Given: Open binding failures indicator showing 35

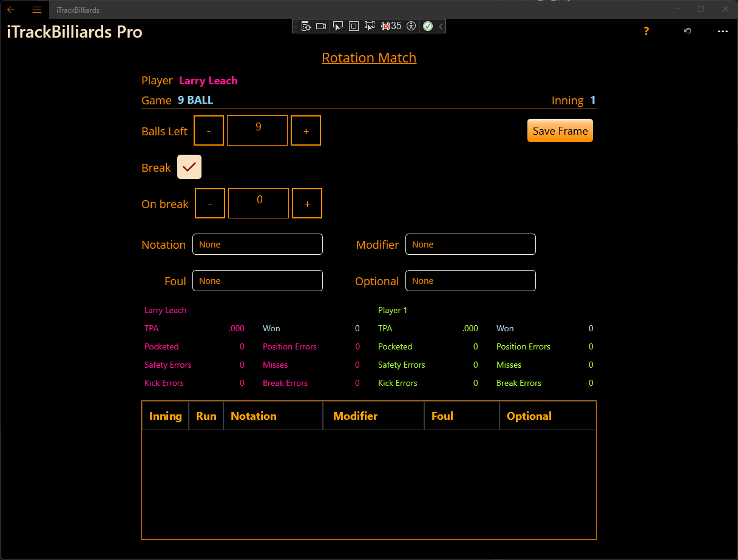Looking at the screenshot, I should point(391,26).
